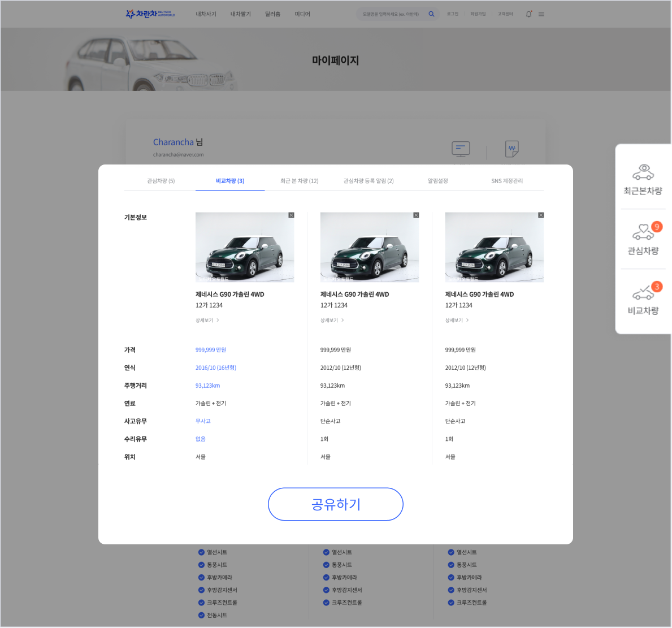Image resolution: width=672 pixels, height=628 pixels.
Task: Open 최근본차량 in the side panel
Action: pos(643,180)
